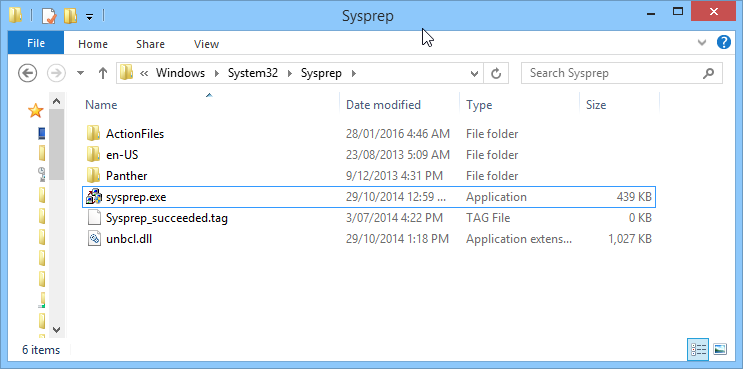The image size is (743, 369).
Task: Click Windows in the address breadcrumb
Action: tap(180, 73)
